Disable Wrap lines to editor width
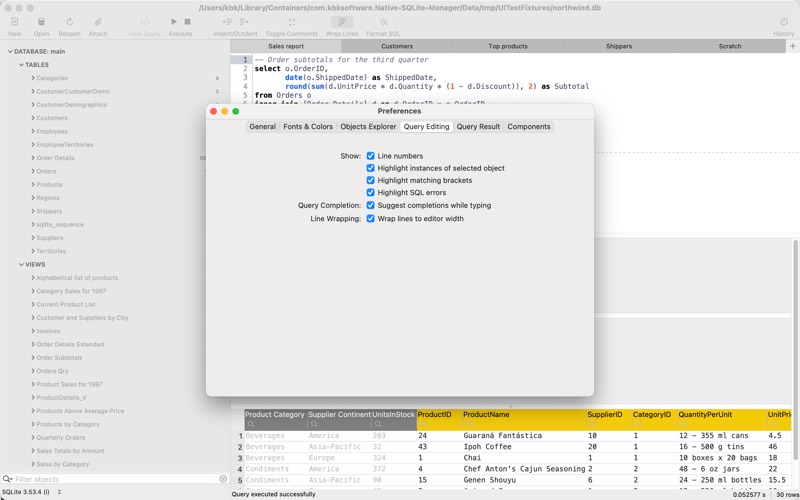Viewport: 800px width, 500px height. [x=370, y=218]
